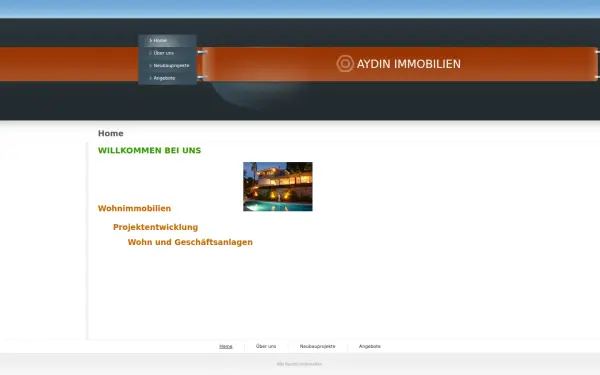Click the footer Angebote link
600x375 pixels.
(370, 346)
